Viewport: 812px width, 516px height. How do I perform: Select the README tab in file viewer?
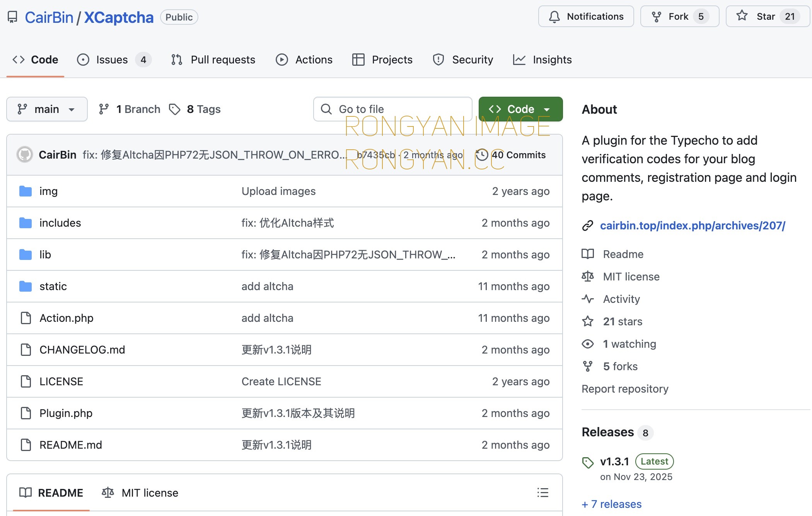(51, 493)
